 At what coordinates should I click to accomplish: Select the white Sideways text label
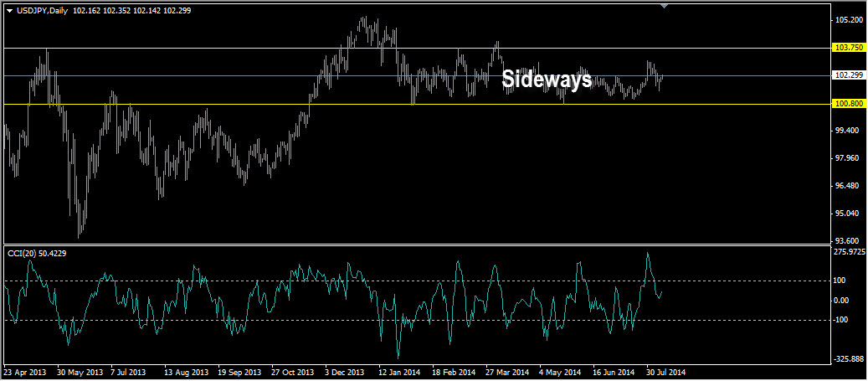(x=547, y=80)
